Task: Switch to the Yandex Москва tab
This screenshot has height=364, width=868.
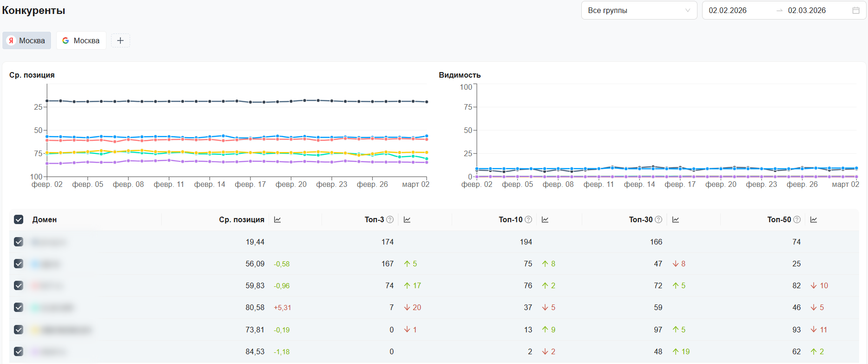Action: tap(26, 41)
